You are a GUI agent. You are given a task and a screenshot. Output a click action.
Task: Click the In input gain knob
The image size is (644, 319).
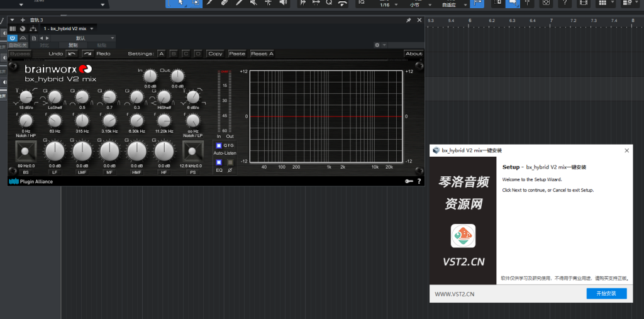pyautogui.click(x=150, y=76)
